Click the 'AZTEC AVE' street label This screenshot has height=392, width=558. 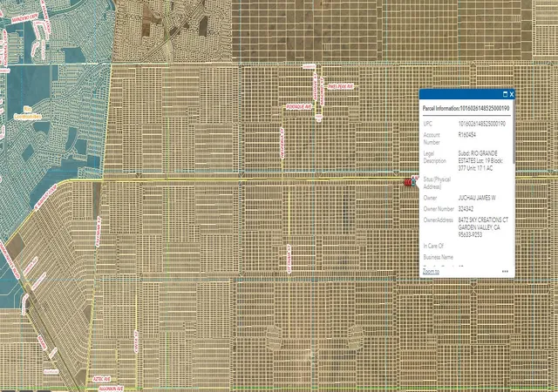102,379
